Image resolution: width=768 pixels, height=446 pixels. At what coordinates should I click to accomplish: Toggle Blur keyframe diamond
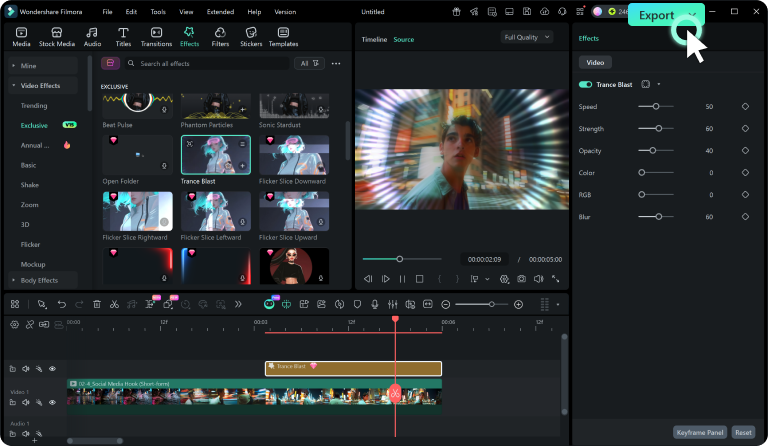745,216
